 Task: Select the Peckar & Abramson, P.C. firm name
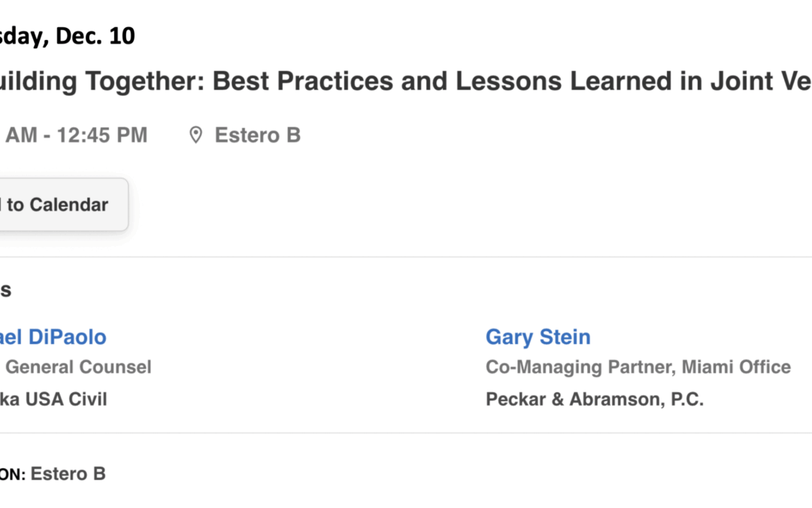pos(594,399)
